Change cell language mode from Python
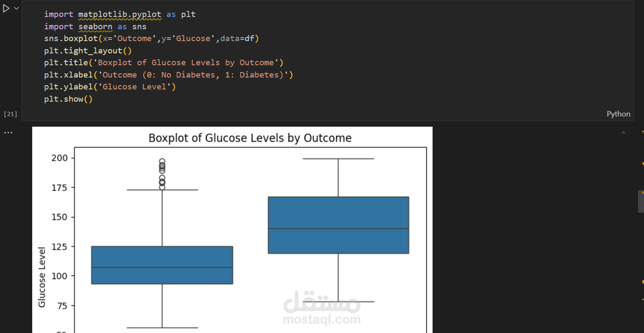The width and height of the screenshot is (644, 333). 618,114
